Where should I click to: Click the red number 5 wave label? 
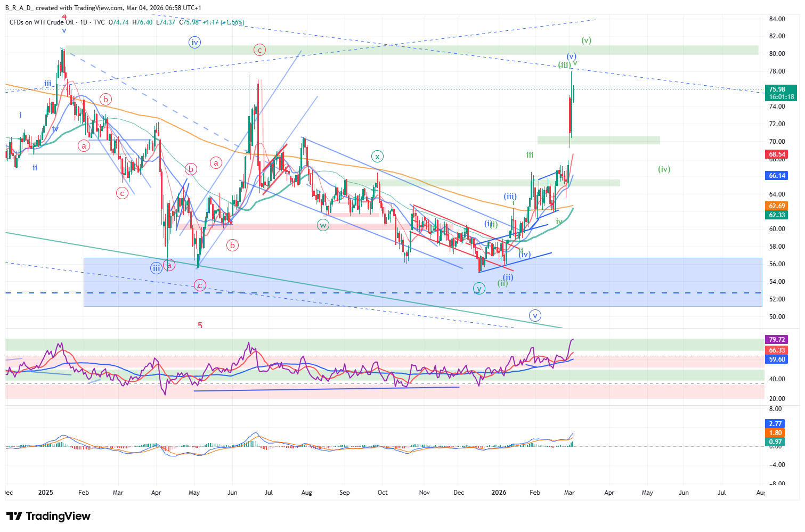[200, 325]
